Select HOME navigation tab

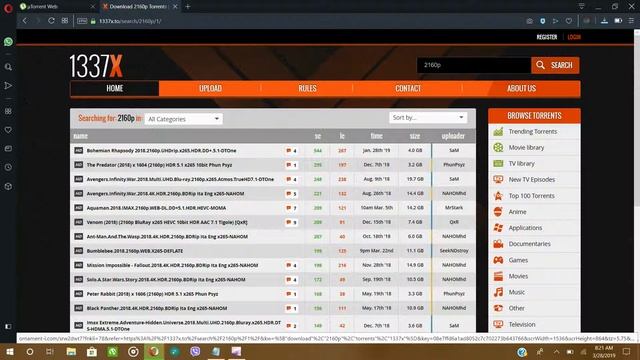click(x=115, y=88)
